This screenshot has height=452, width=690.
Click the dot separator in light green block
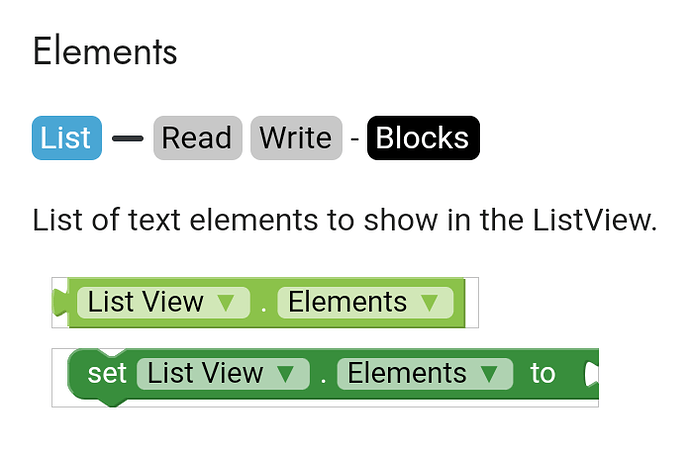264,302
